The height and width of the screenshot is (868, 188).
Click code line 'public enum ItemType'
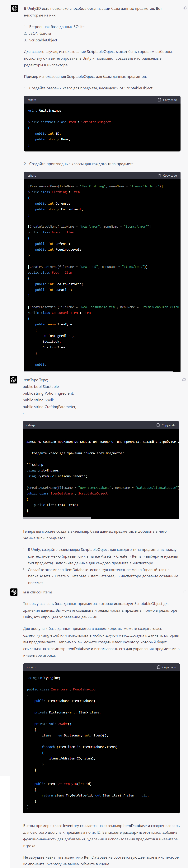54,324
